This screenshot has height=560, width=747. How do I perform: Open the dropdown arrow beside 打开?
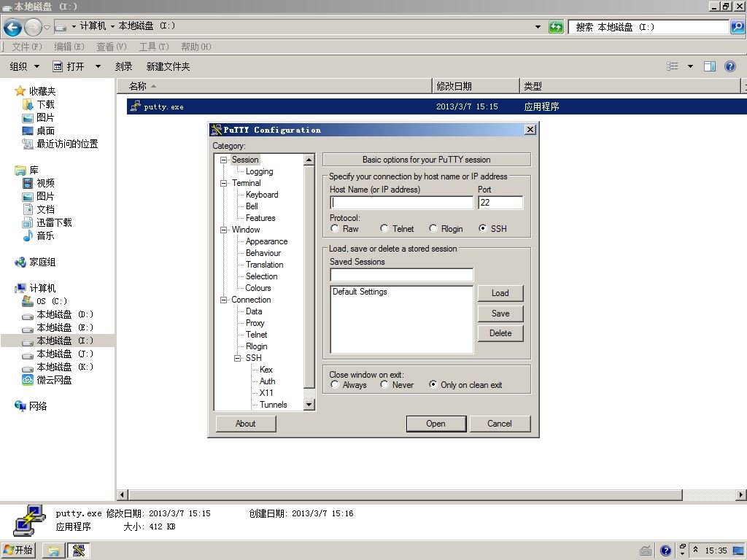(x=98, y=66)
